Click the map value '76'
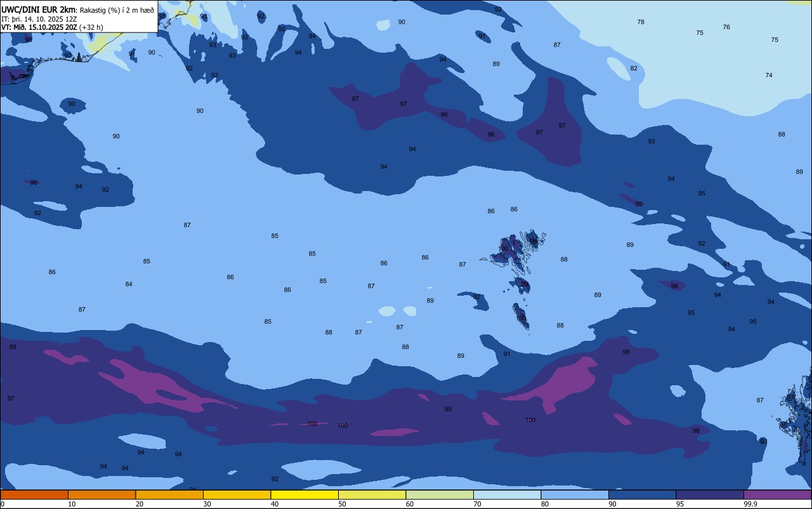The width and height of the screenshot is (812, 509). [x=726, y=27]
